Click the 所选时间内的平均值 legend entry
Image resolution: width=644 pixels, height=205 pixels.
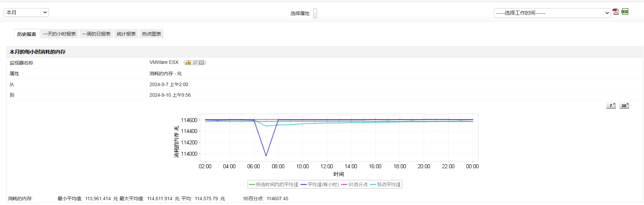(273, 184)
